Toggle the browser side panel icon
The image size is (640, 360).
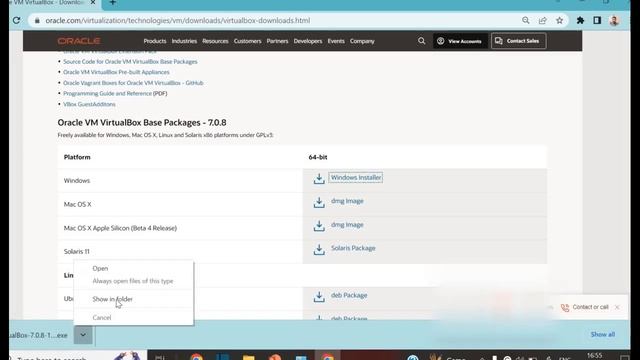point(597,20)
